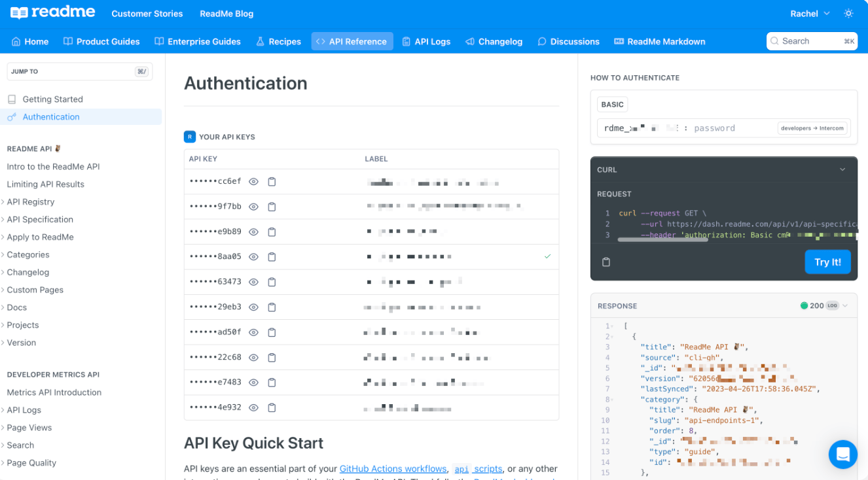Copy the API key ending e9b89
This screenshot has width=868, height=480.
tap(272, 231)
